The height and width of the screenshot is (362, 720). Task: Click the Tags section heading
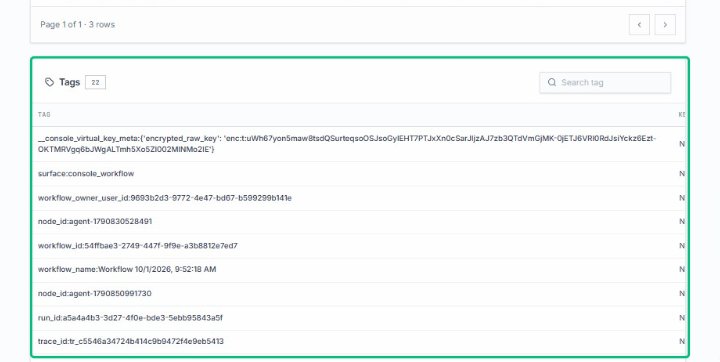[69, 82]
